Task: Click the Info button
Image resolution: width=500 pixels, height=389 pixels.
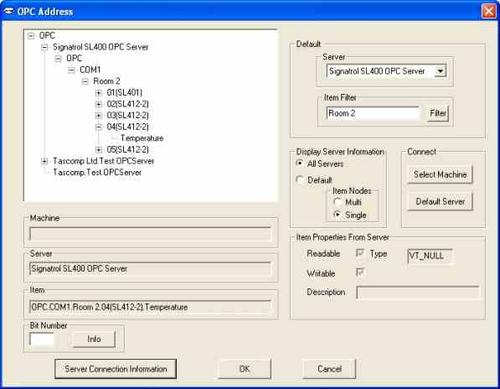Action: point(94,339)
